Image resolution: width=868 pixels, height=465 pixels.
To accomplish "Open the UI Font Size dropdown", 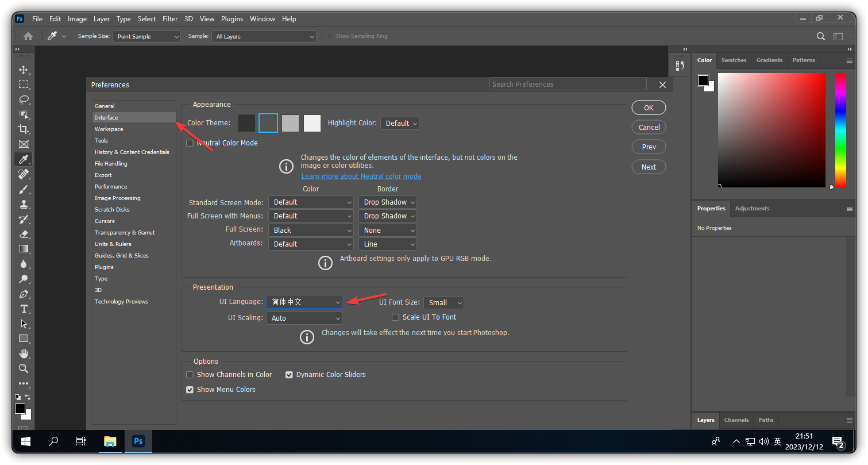I will tap(443, 302).
